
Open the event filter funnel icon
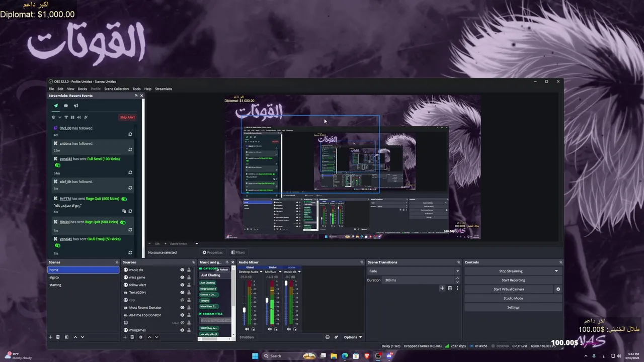(66, 117)
